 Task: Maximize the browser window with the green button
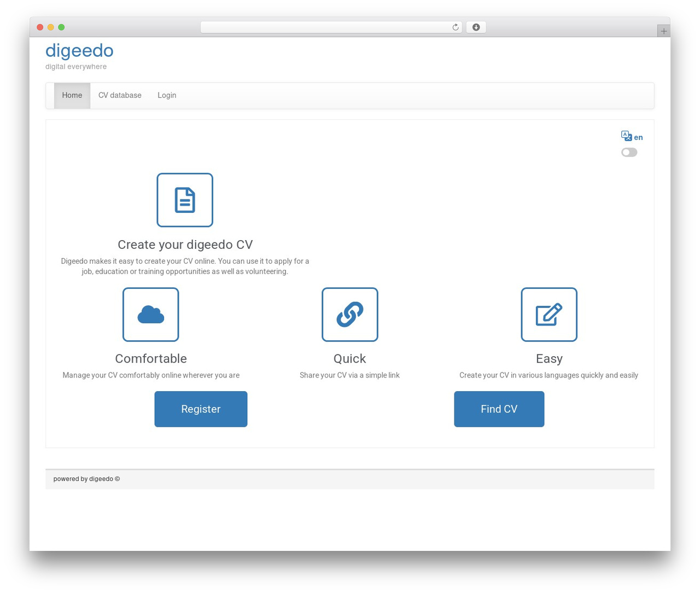point(61,27)
